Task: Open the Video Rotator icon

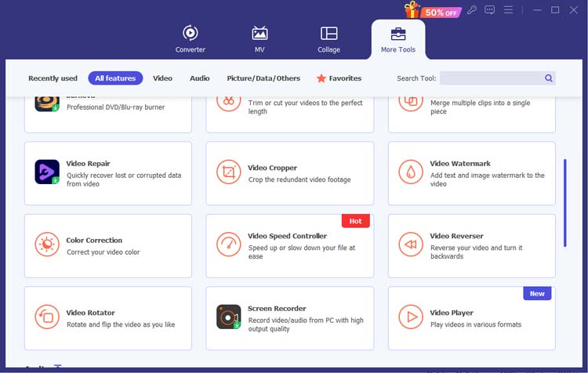Action: [x=47, y=317]
